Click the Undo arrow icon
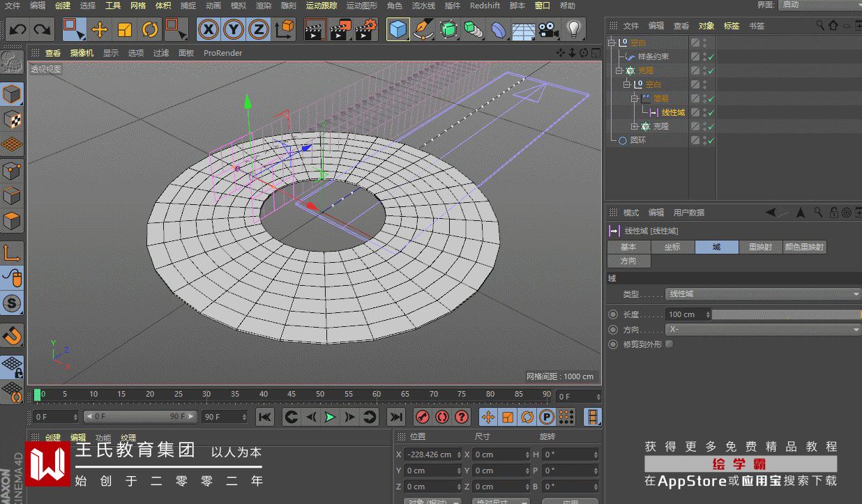The width and height of the screenshot is (862, 504). (18, 29)
